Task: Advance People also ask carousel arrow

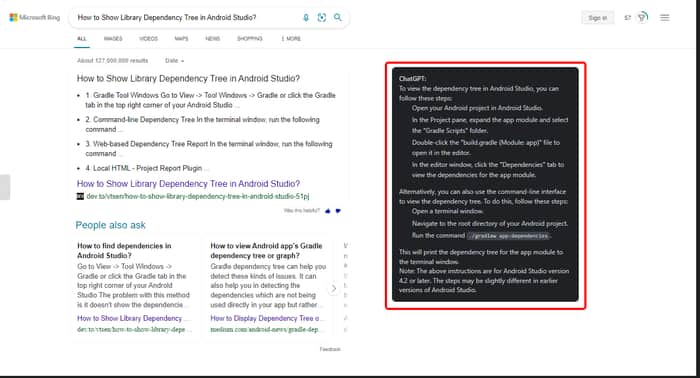Action: coord(333,289)
